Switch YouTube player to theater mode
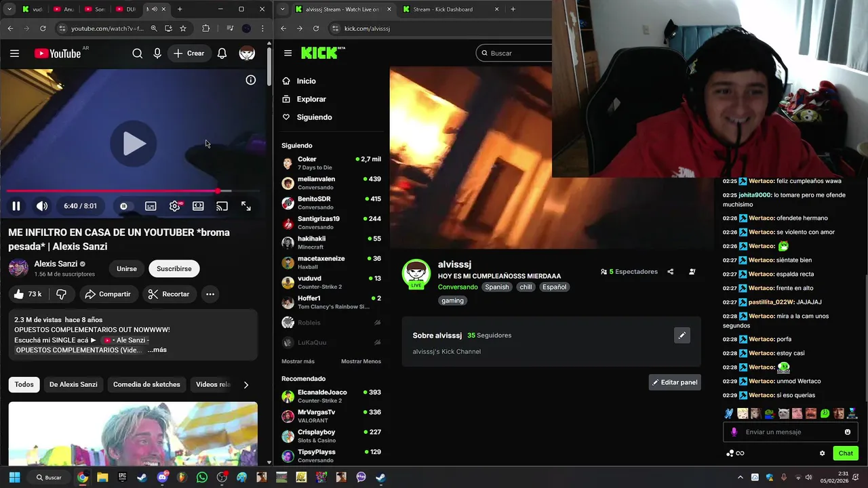Screen dimensions: 868x488 pyautogui.click(x=198, y=206)
